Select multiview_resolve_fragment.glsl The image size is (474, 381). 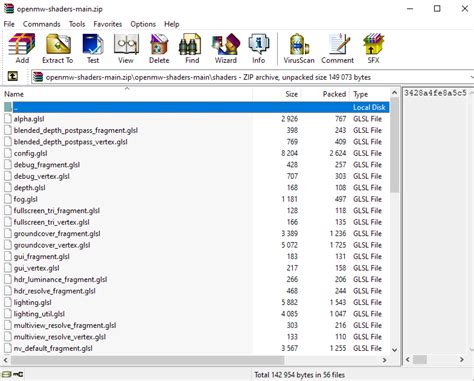[197, 325]
